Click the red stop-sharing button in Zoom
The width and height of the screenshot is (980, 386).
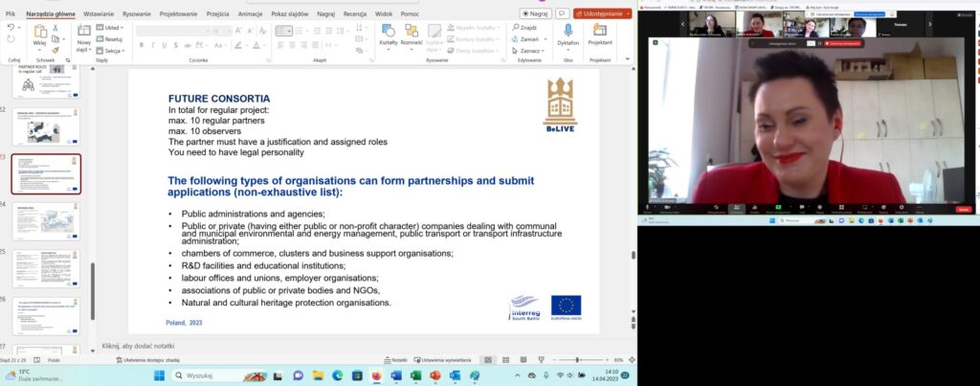coord(843,43)
